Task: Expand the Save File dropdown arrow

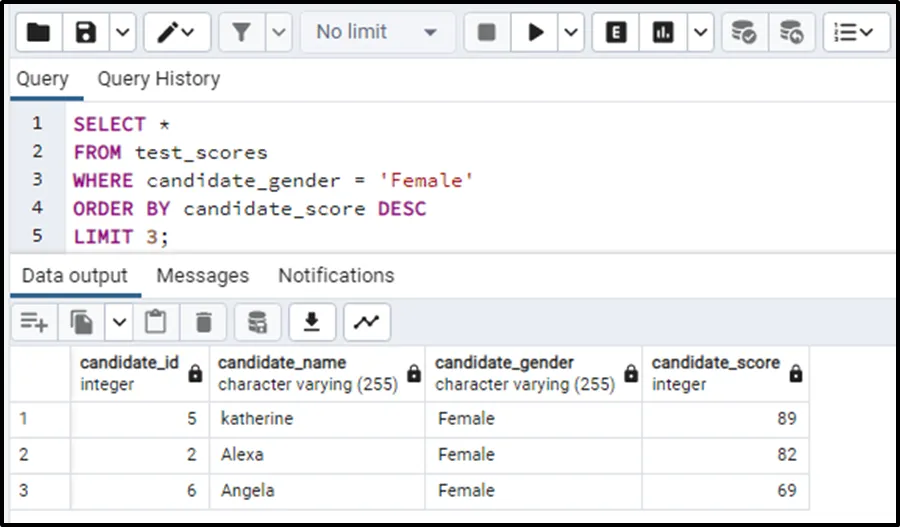Action: (121, 33)
